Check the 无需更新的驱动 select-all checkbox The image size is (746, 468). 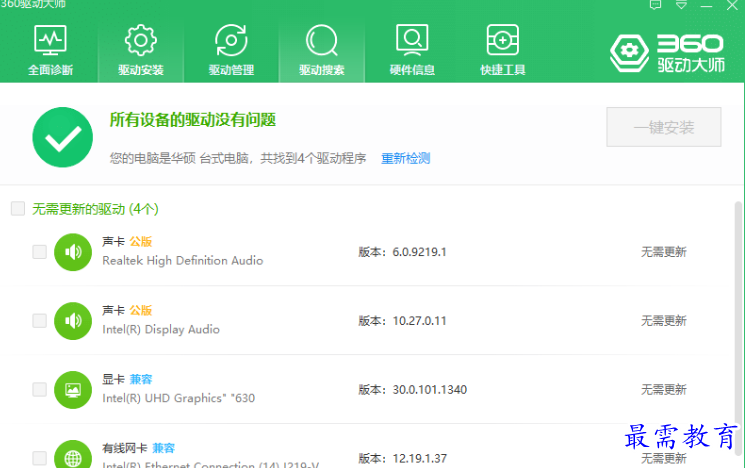coord(18,208)
